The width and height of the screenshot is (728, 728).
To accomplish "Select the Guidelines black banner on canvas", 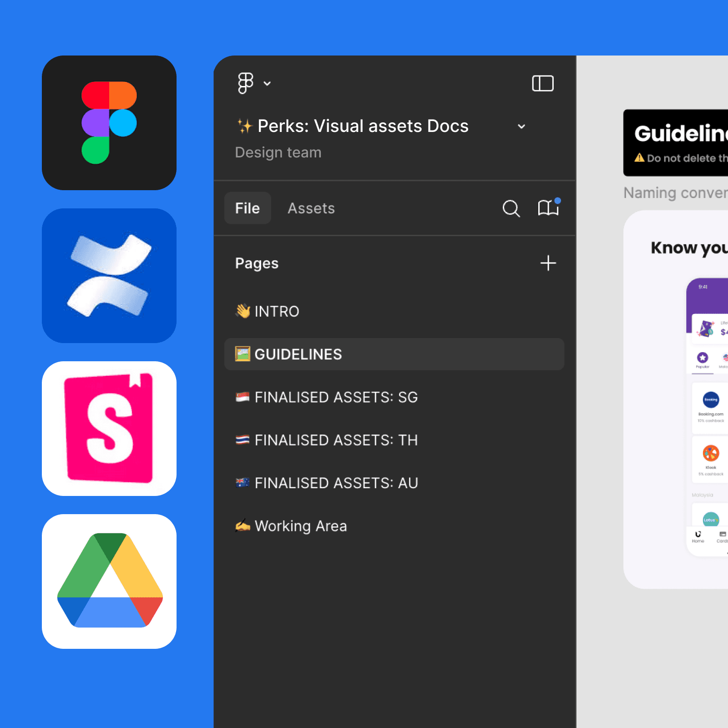I will pyautogui.click(x=676, y=143).
